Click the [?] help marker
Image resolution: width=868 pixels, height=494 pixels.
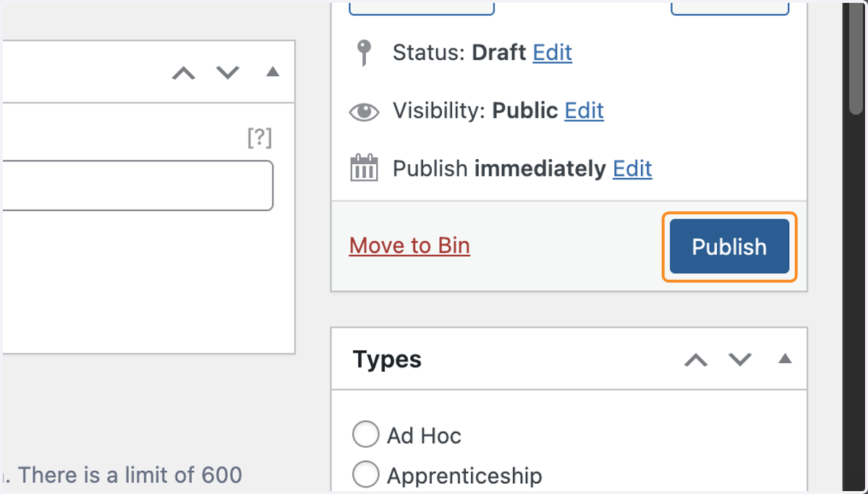click(260, 137)
